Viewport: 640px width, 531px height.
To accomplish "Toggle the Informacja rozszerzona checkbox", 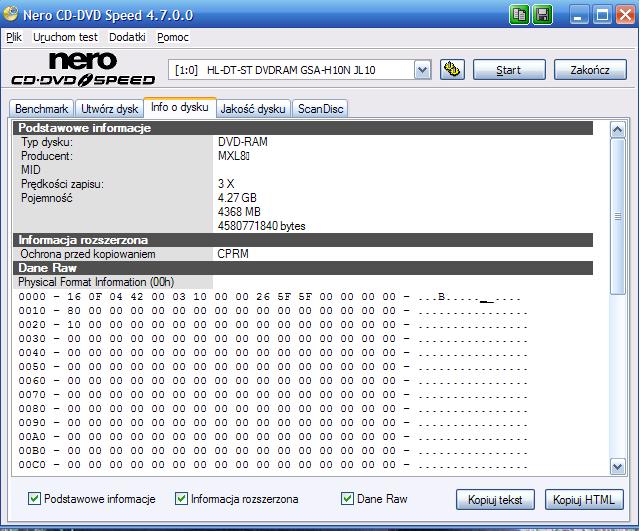I will tap(181, 498).
